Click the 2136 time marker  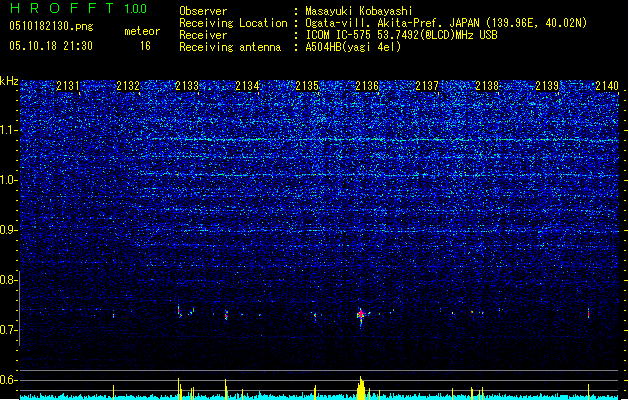[367, 85]
